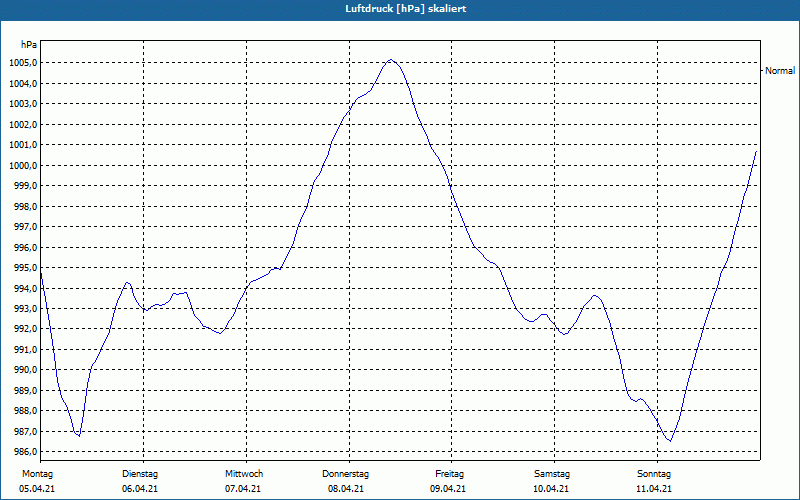
Task: Select the 'Mittwoch' day label
Action: click(x=244, y=474)
